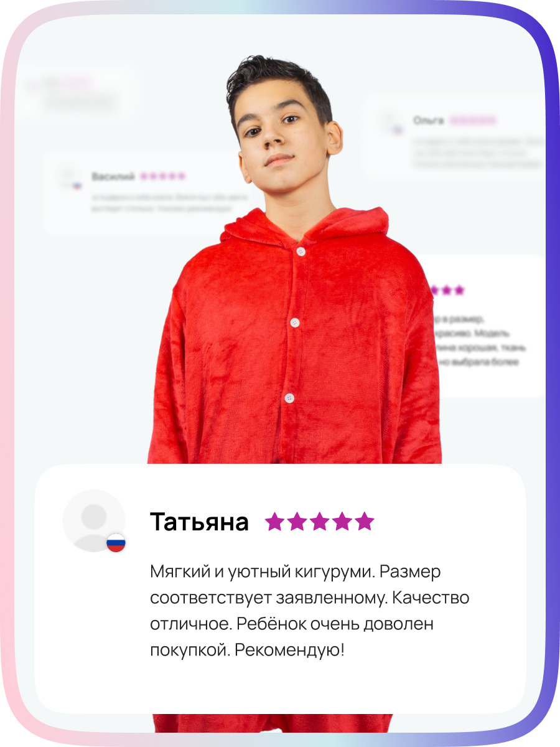Viewport: 560px width, 747px height.
Task: Click Ольга's purple star rating
Action: [473, 120]
